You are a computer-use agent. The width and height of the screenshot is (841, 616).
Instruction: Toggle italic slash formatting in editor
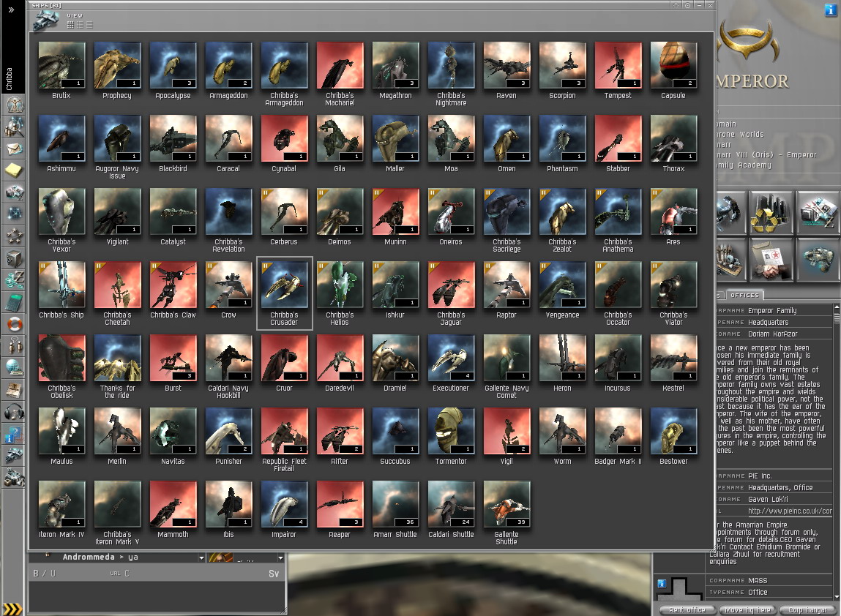tap(45, 574)
